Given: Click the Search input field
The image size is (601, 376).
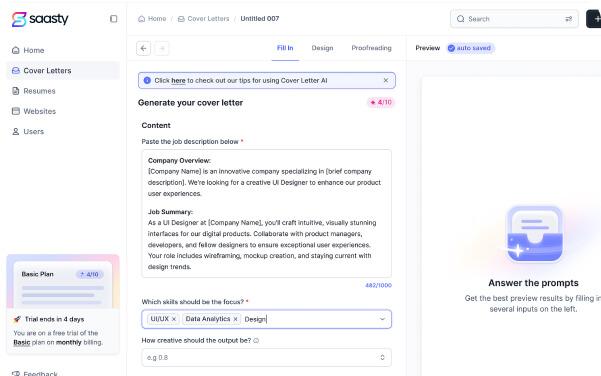Looking at the screenshot, I should pos(514,19).
